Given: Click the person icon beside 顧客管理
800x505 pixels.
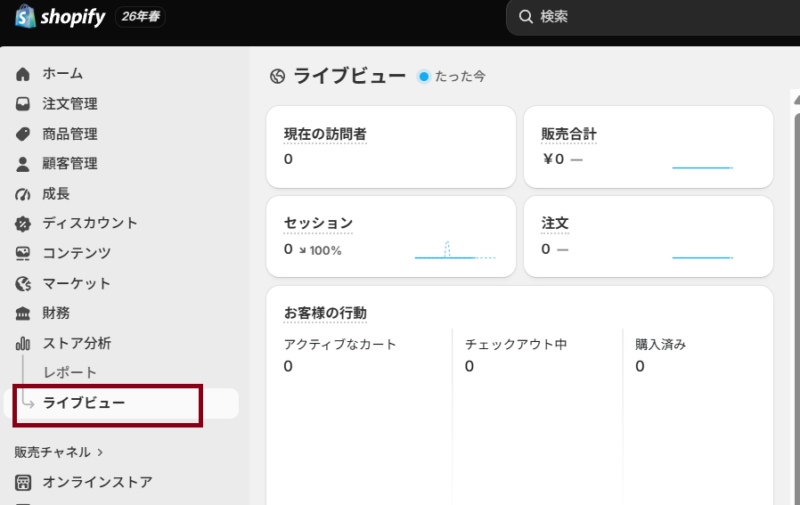Looking at the screenshot, I should pyautogui.click(x=23, y=164).
